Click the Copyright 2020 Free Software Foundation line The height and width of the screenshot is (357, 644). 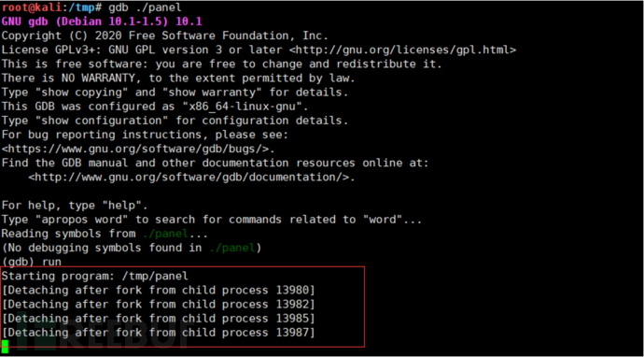pos(164,36)
